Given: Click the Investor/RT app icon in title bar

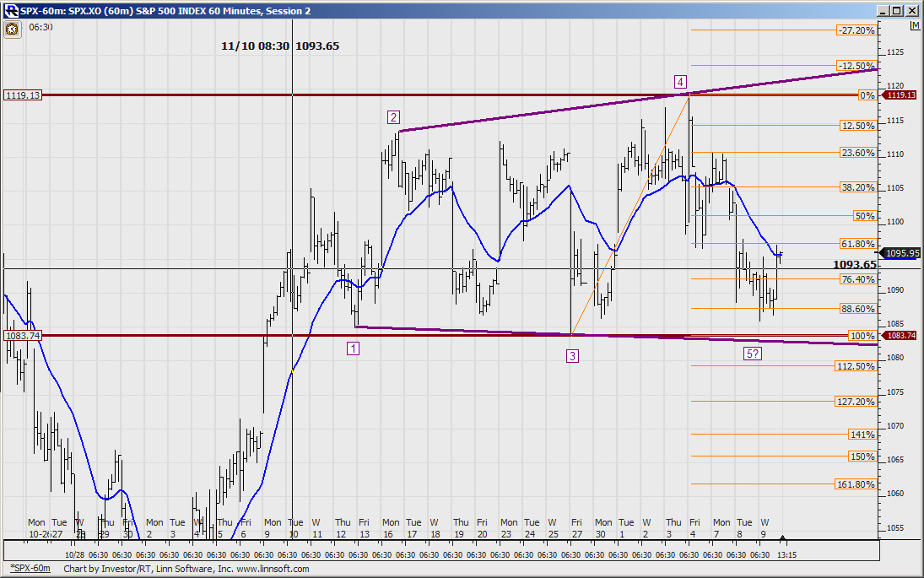Looking at the screenshot, I should [10, 10].
